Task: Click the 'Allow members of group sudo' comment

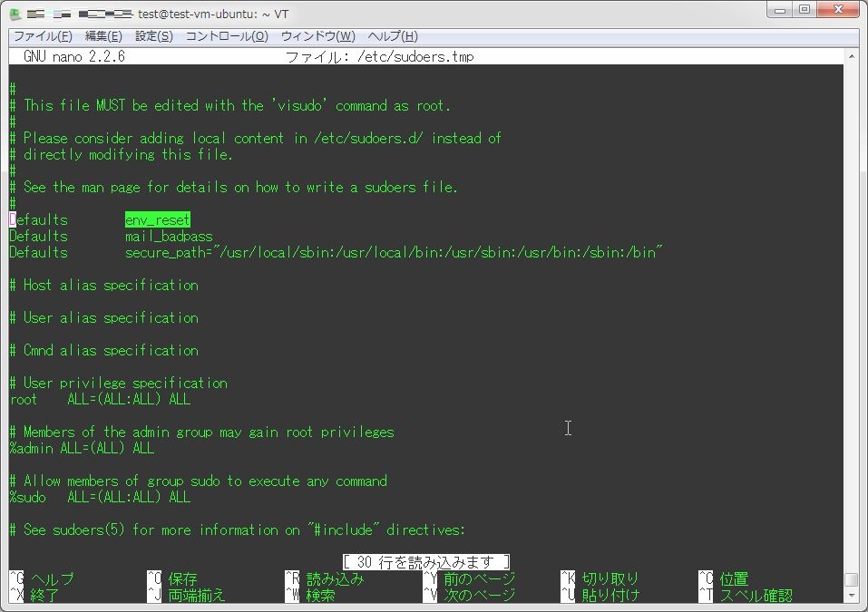Action: (x=198, y=481)
